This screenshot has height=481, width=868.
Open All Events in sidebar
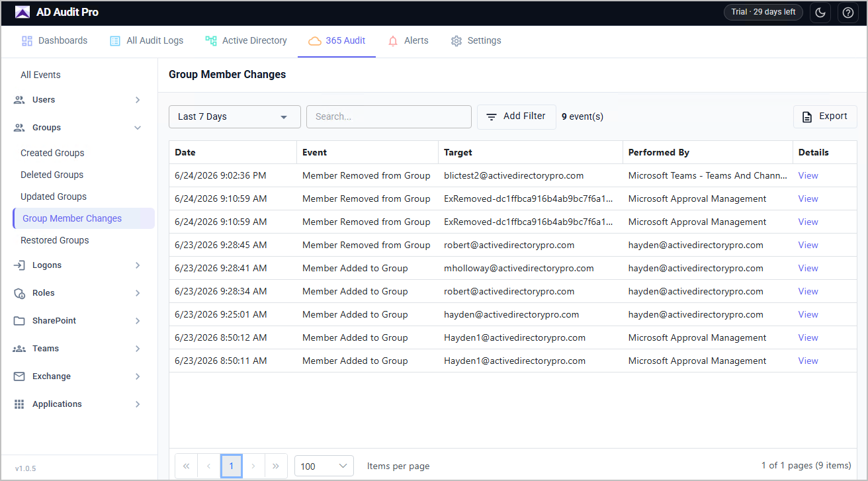[x=40, y=75]
